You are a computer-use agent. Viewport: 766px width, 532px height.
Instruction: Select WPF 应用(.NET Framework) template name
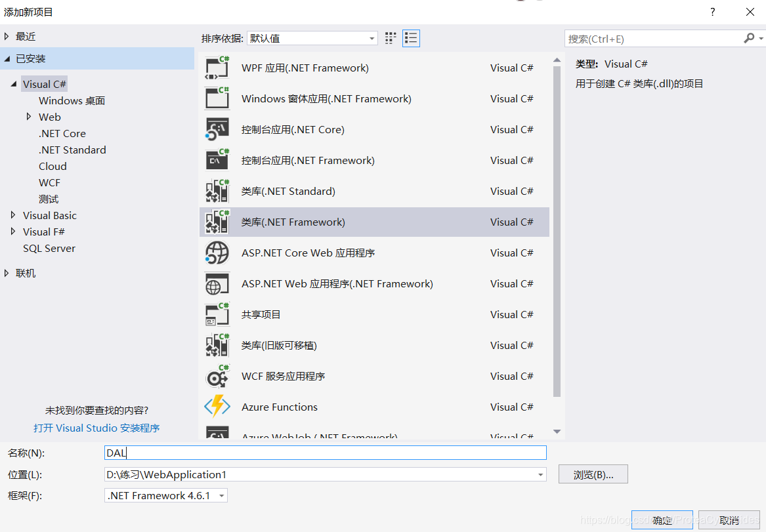[x=305, y=68]
